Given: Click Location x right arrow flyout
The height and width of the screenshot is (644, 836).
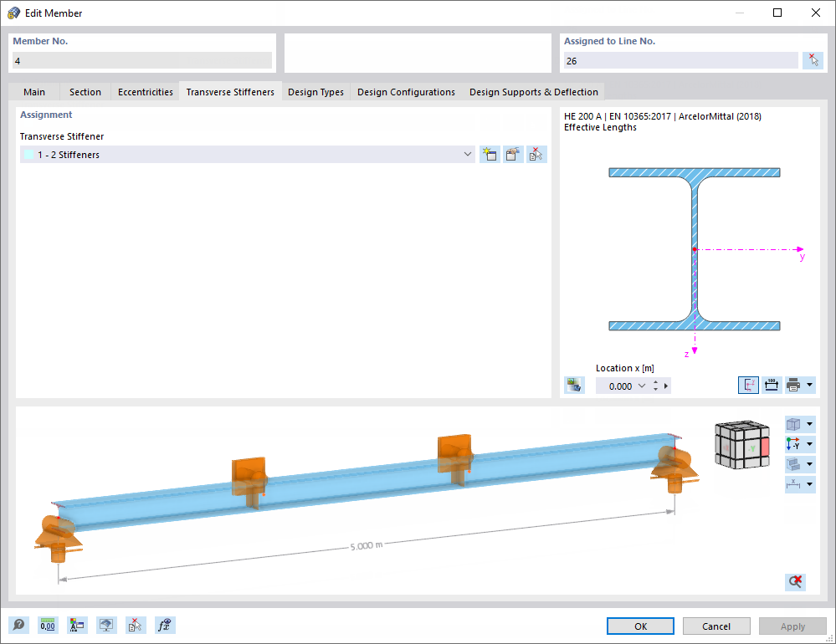Looking at the screenshot, I should click(666, 386).
